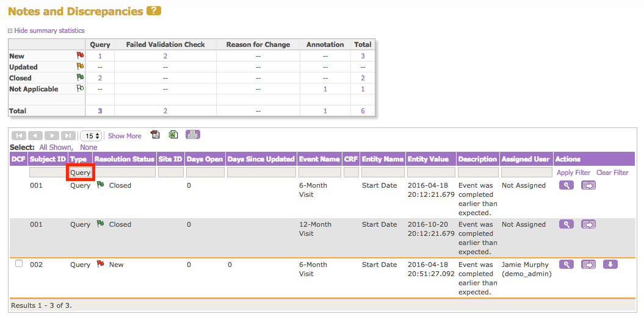Click the Description filter input field
Screen dimensions: 644x320
click(478, 172)
